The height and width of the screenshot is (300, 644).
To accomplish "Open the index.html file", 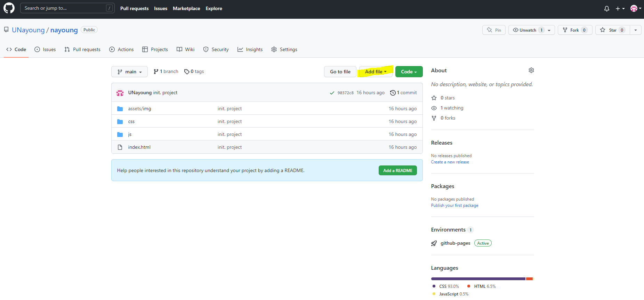I will (x=139, y=147).
